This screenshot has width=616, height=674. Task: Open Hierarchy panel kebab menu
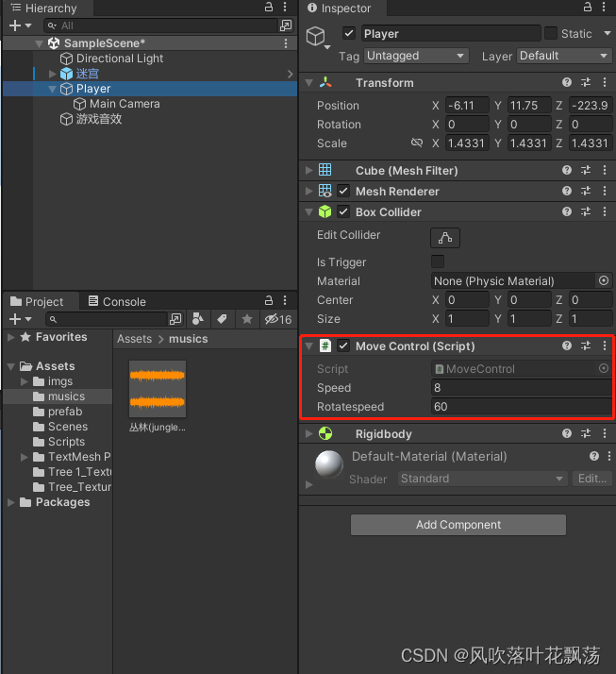tap(285, 7)
